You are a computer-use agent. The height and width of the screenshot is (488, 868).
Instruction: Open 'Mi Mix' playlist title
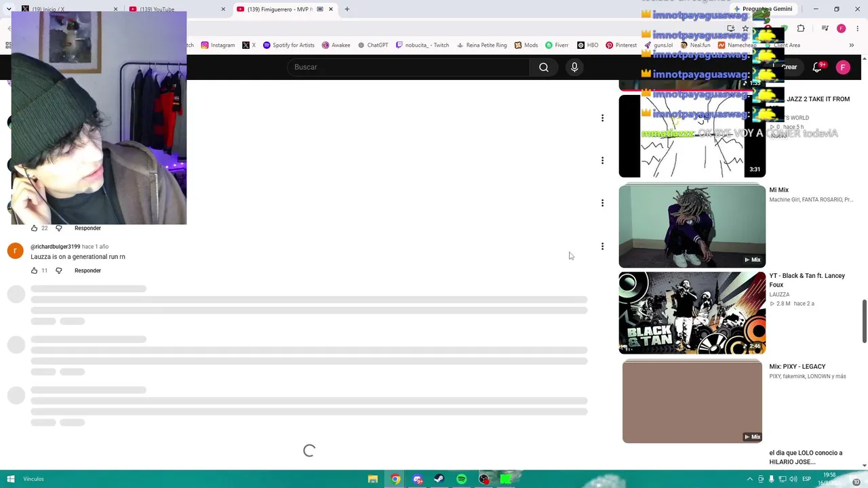778,190
